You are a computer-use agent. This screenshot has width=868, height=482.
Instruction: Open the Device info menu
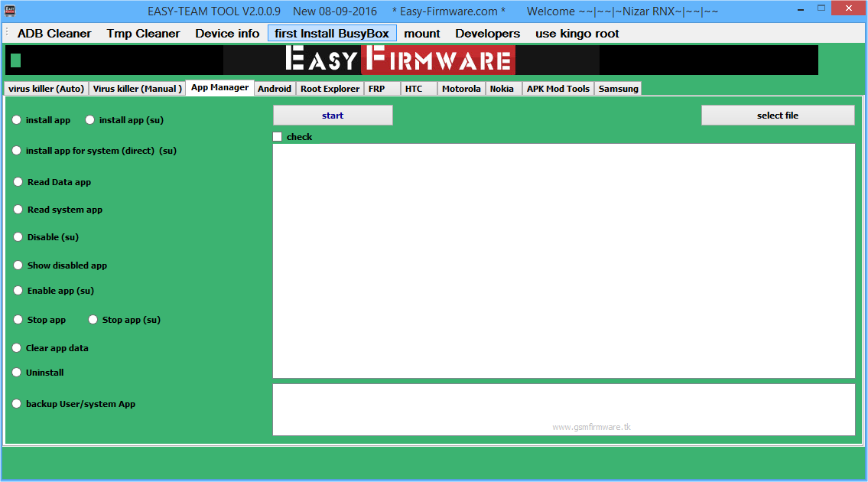tap(227, 33)
